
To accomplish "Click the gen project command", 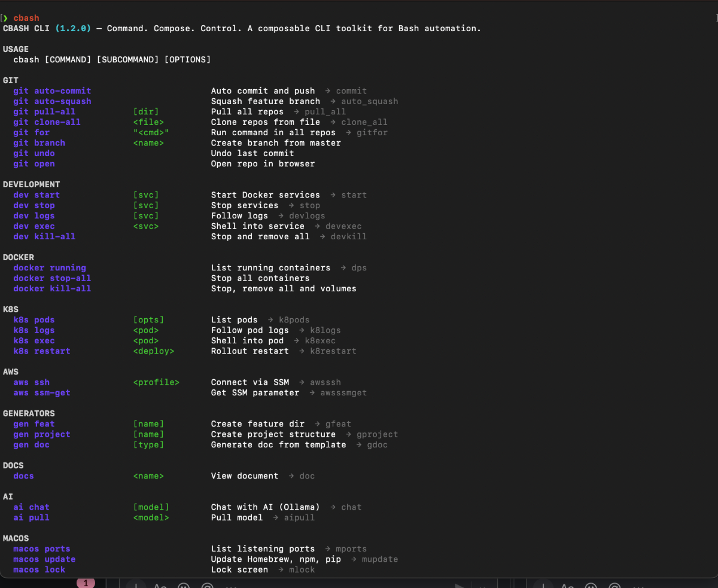I will click(x=41, y=434).
